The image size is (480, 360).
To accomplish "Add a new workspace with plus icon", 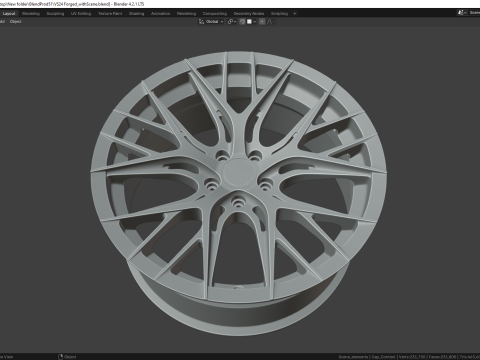I will point(295,14).
